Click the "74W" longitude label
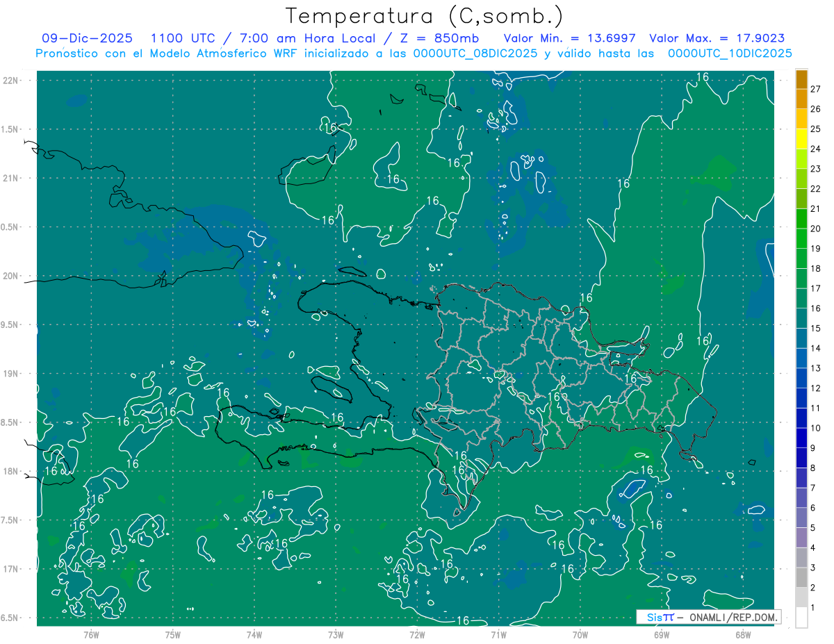This screenshot has width=834, height=644. [x=254, y=634]
